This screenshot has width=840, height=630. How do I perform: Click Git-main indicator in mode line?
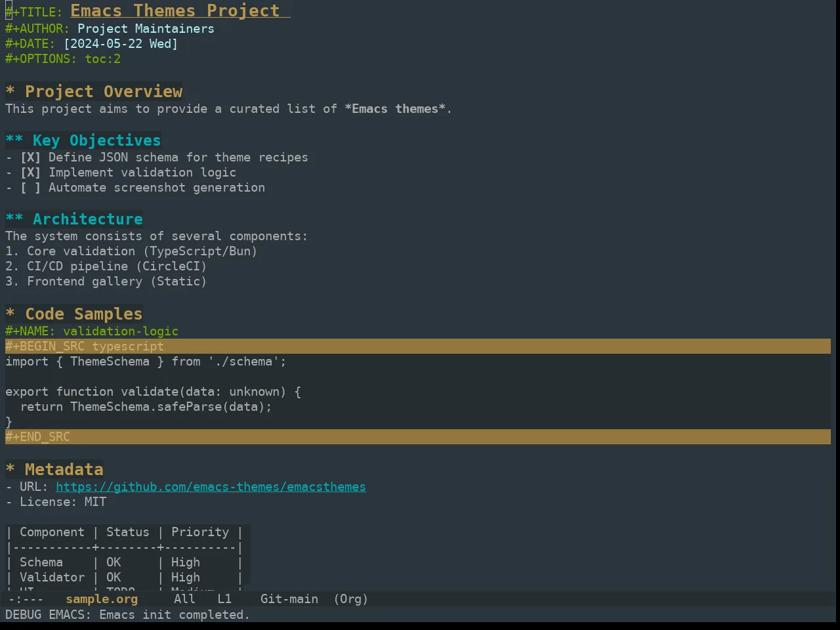click(x=289, y=599)
